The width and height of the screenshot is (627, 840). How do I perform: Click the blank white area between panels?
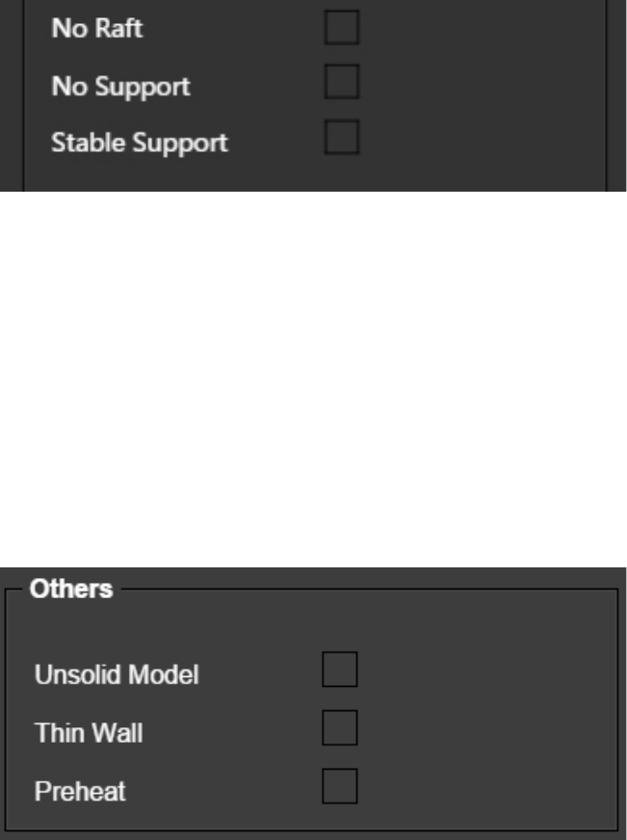point(313,376)
